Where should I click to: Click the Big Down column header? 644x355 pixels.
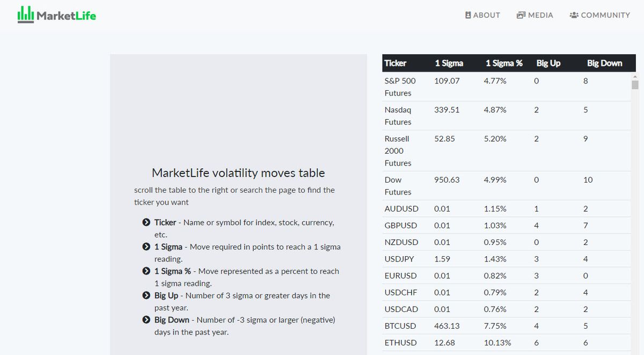tap(604, 63)
